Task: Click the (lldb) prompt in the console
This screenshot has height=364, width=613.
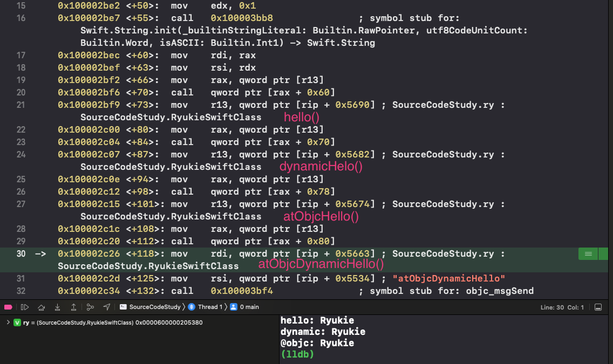Action: coord(297,354)
